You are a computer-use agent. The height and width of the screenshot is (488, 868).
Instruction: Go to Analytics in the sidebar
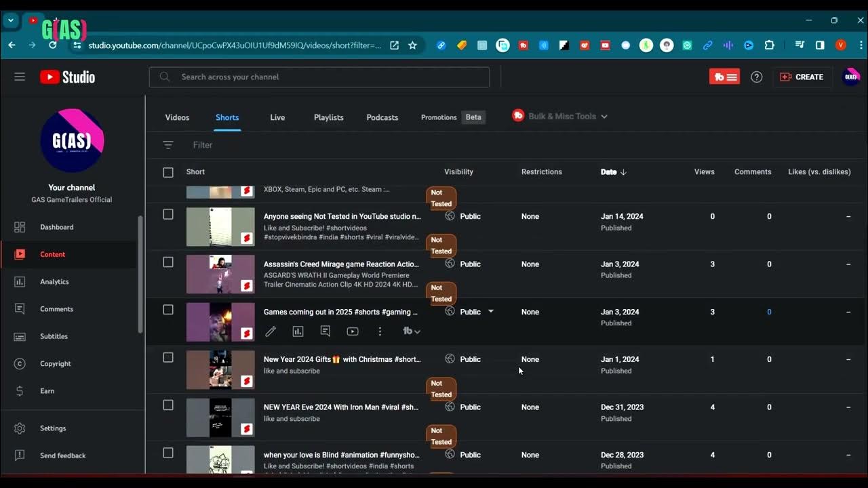(54, 282)
